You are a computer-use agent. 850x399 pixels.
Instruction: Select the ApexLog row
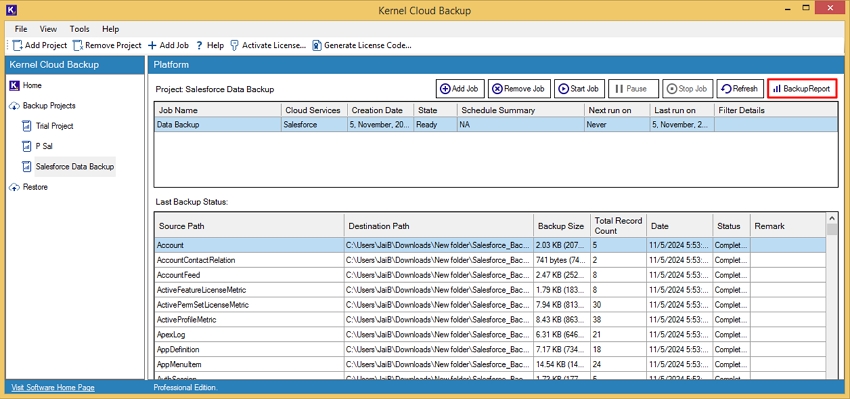point(490,334)
